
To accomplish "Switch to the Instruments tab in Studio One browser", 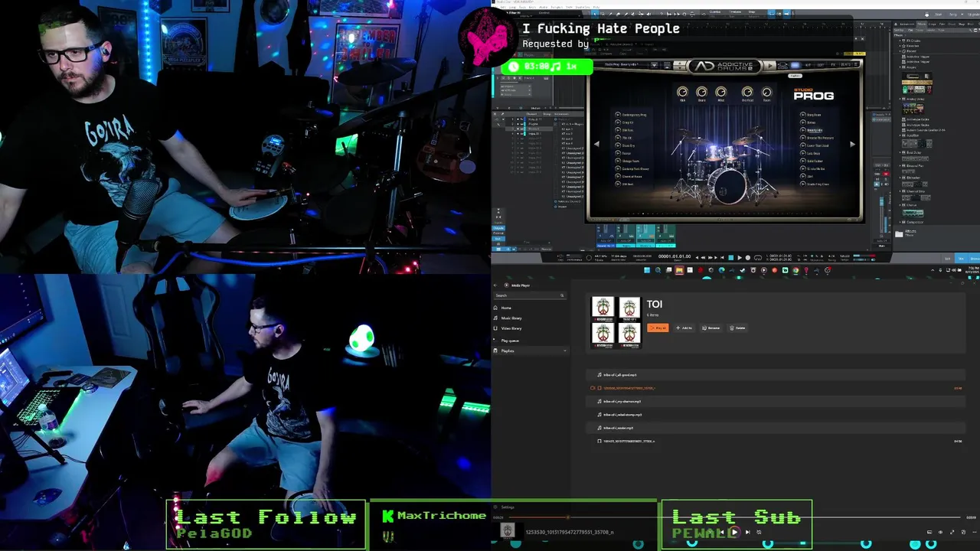I will (908, 24).
